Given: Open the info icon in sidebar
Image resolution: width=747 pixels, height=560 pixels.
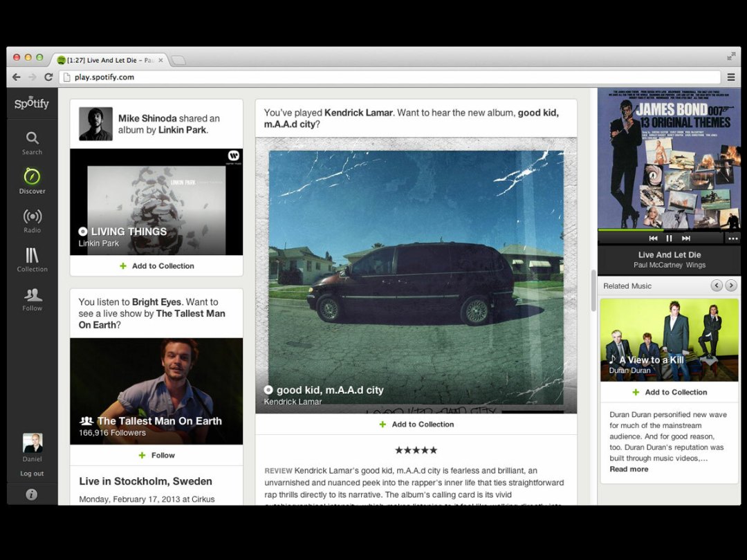Looking at the screenshot, I should [31, 495].
